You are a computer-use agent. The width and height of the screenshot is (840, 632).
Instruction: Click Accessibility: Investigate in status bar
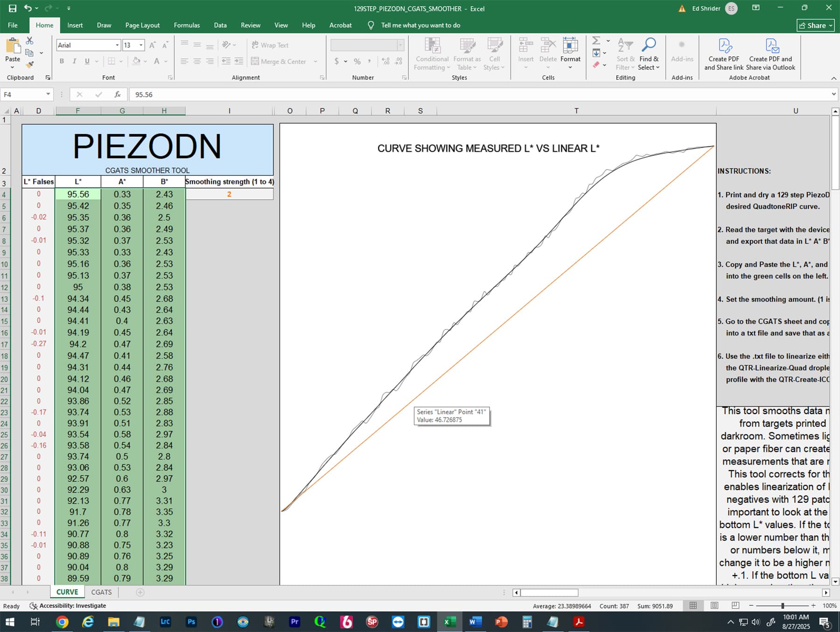(68, 605)
